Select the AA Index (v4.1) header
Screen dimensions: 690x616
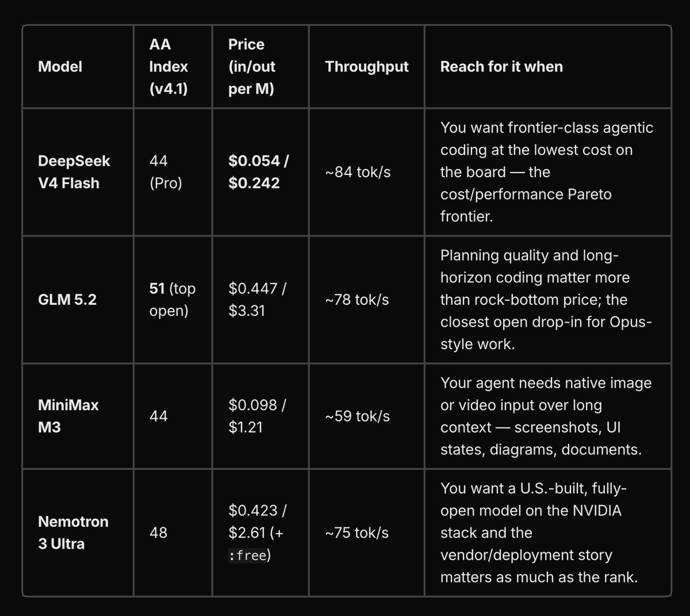tap(168, 67)
